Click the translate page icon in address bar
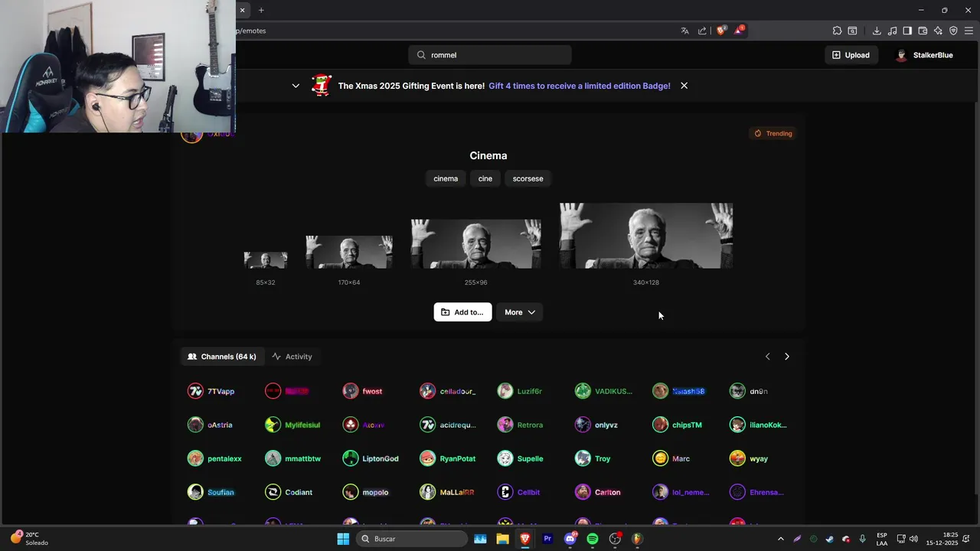 coord(684,31)
